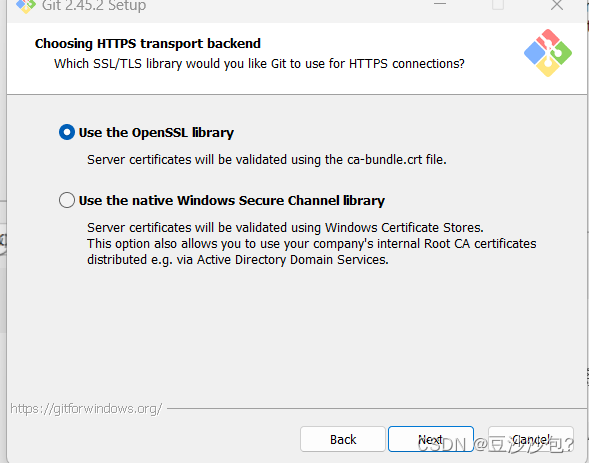Viewport: 589px width, 463px height.
Task: Click the SSL/TLS library question subtitle
Action: point(259,64)
